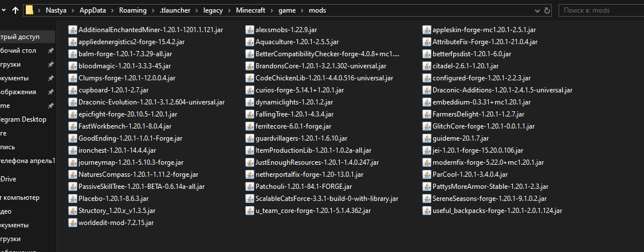Select file Draconic-Evolution-1.20.1-3.1.2.604-universal.jar
644x252 pixels.
146,102
